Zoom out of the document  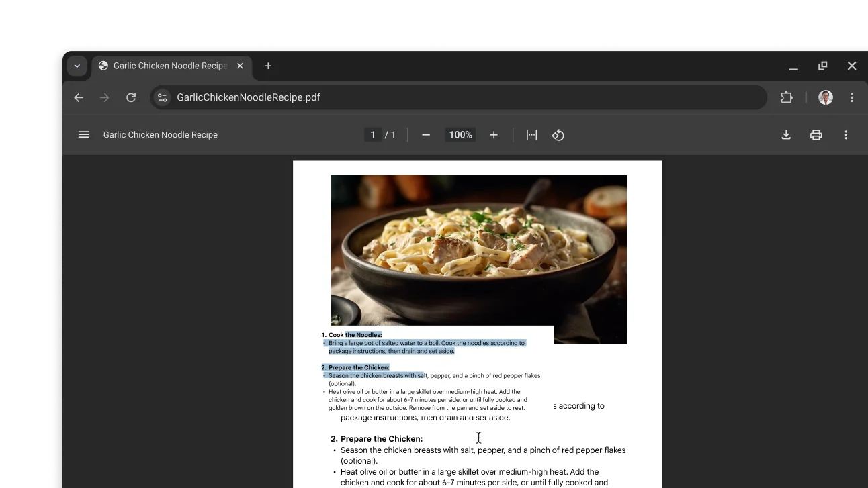425,134
